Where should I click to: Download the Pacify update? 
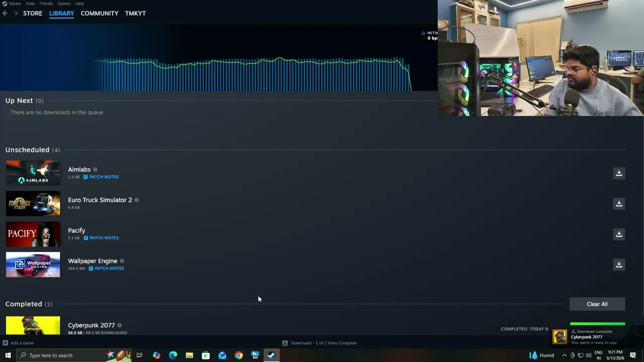coord(619,234)
